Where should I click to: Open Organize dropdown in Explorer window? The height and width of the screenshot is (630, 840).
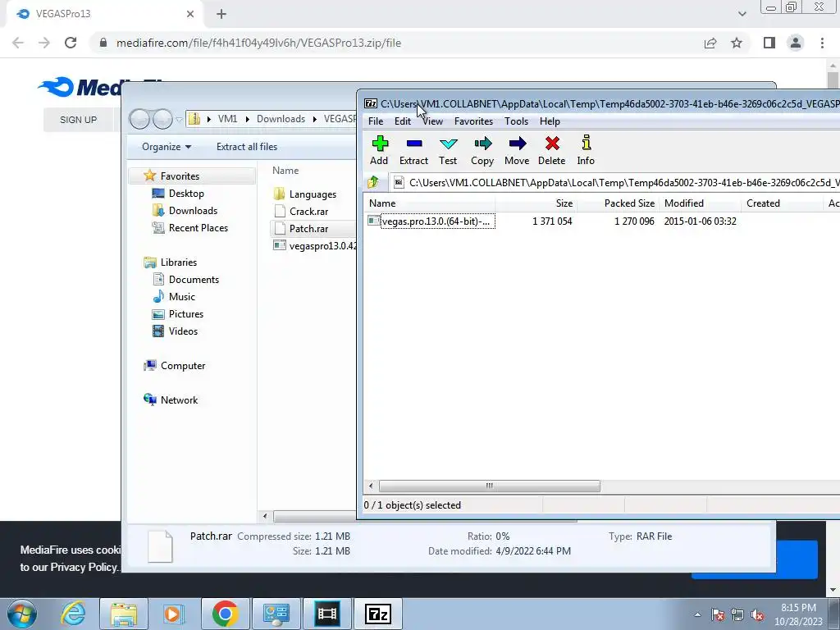click(x=166, y=146)
